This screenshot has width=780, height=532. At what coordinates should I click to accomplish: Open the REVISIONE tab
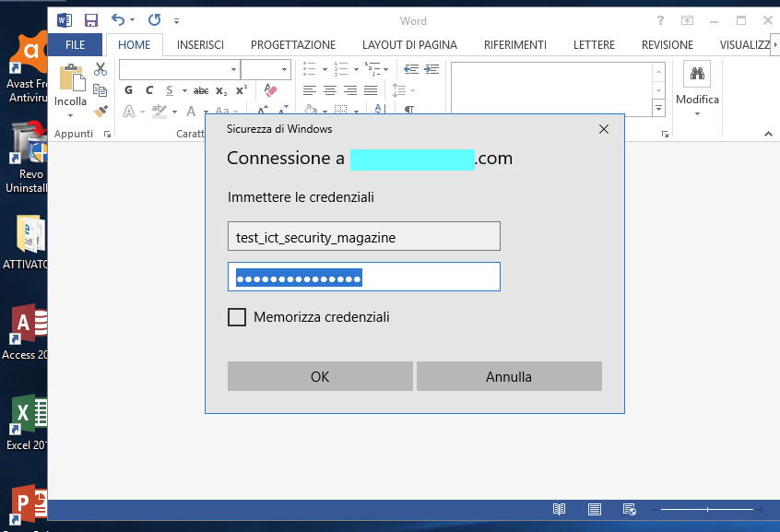668,45
